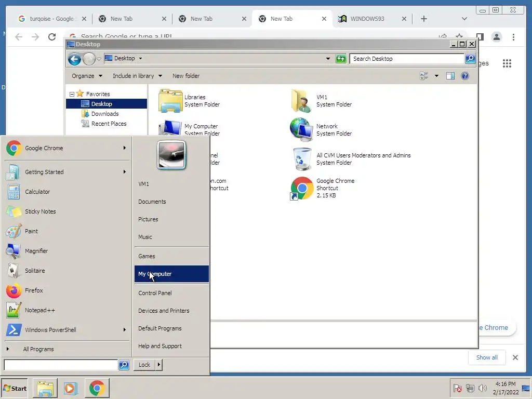Open Control Panel from Start menu
Image resolution: width=532 pixels, height=399 pixels.
pos(171,293)
